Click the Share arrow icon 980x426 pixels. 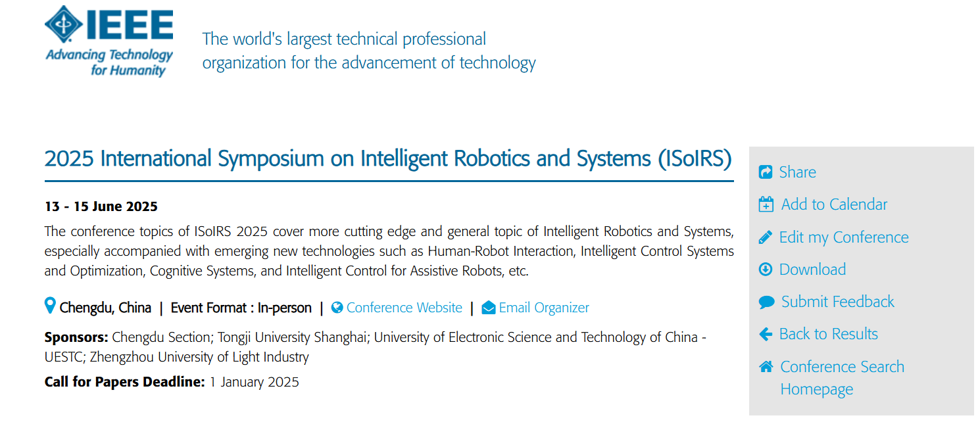[766, 172]
